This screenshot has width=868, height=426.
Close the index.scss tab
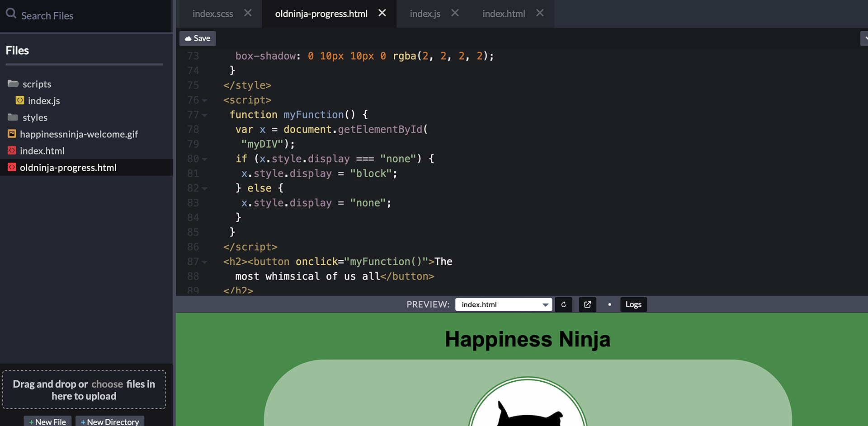248,13
